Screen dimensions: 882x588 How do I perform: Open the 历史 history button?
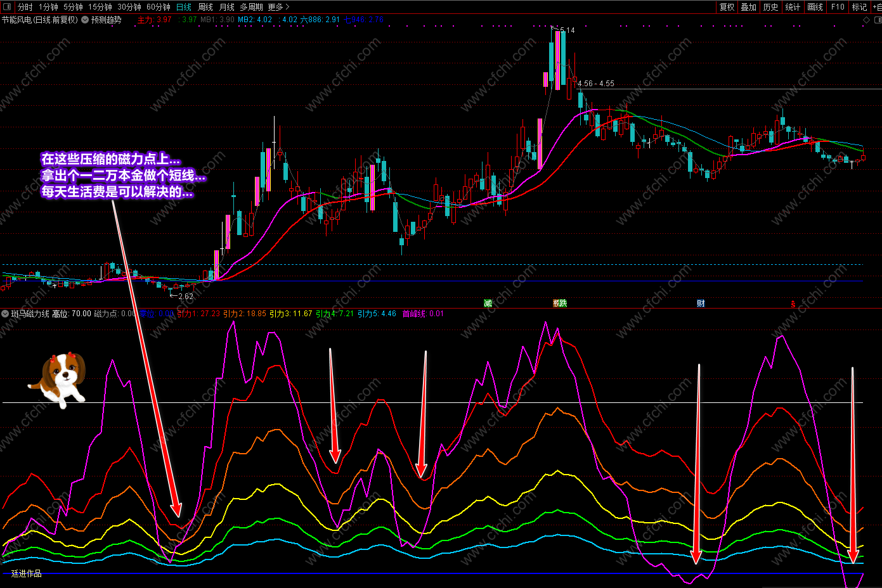771,7
